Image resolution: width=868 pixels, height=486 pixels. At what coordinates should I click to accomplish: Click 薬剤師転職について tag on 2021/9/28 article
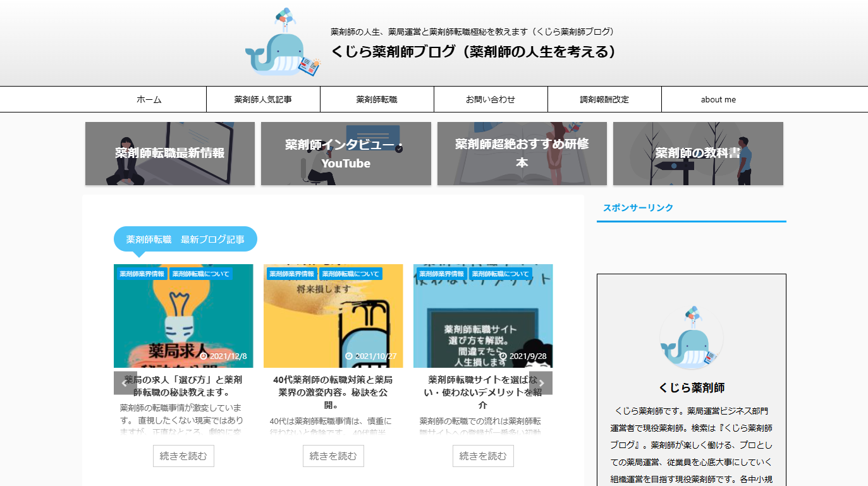point(501,274)
